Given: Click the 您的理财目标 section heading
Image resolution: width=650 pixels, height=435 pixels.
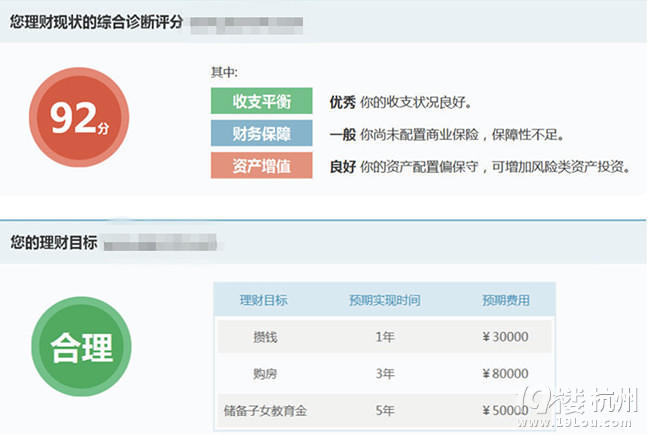Looking at the screenshot, I should click(53, 242).
